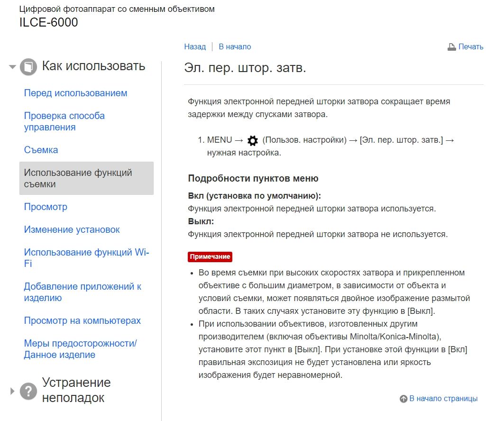
Task: Click the up-arrow icon beside В начало страницы
Action: [403, 399]
